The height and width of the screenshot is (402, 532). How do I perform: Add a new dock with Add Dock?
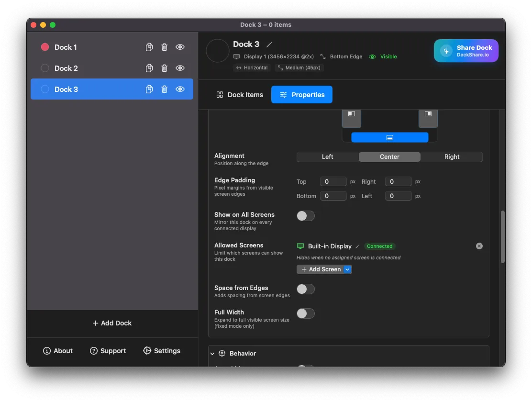tap(112, 323)
